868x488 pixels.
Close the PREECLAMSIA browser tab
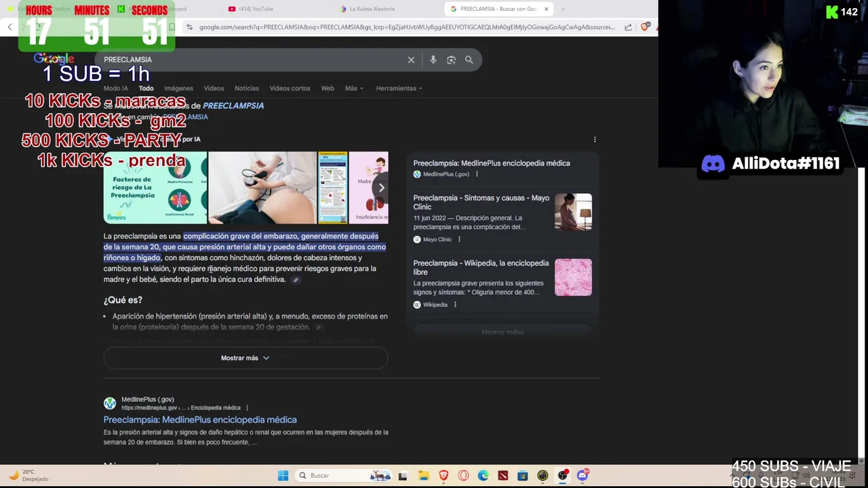[546, 9]
